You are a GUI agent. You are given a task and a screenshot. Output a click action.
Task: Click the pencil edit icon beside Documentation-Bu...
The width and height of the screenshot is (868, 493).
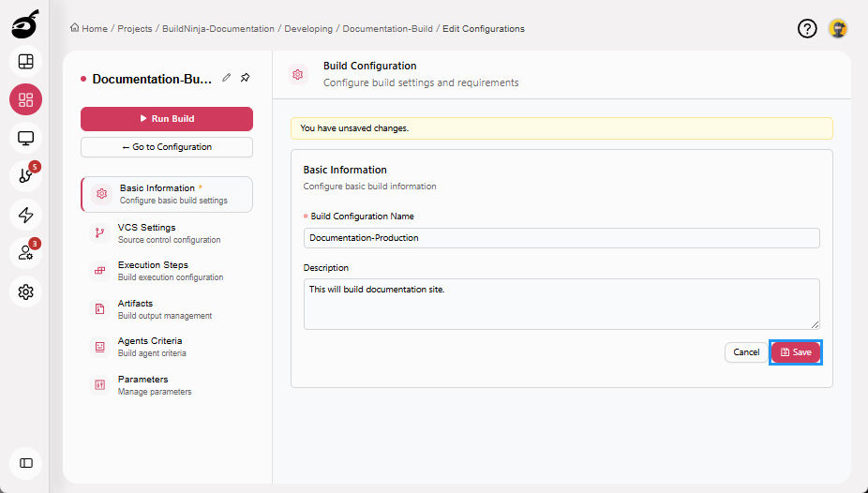[x=227, y=78]
